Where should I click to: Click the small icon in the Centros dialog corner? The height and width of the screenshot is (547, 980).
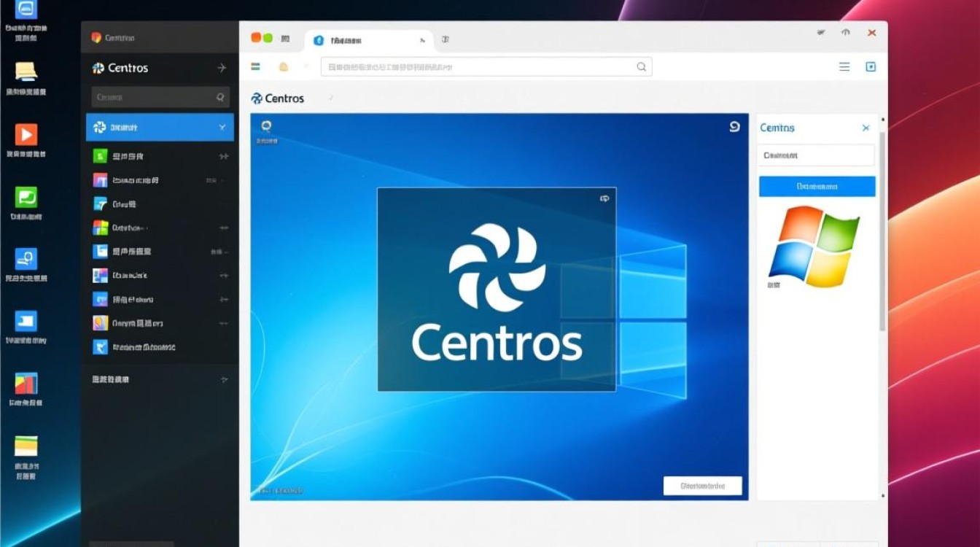pos(604,198)
